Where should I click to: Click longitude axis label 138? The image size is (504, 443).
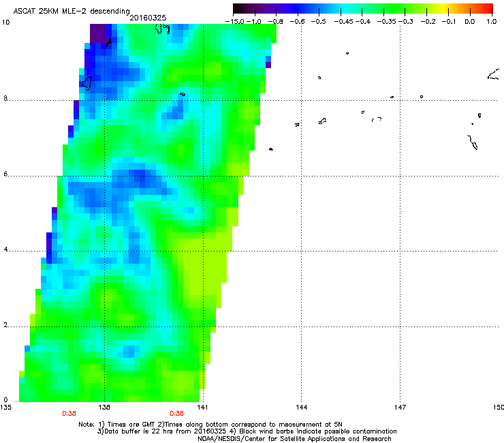104,408
